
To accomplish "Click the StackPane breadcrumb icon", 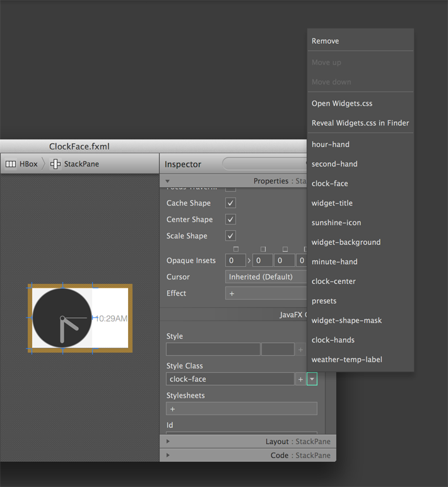I will coord(56,164).
